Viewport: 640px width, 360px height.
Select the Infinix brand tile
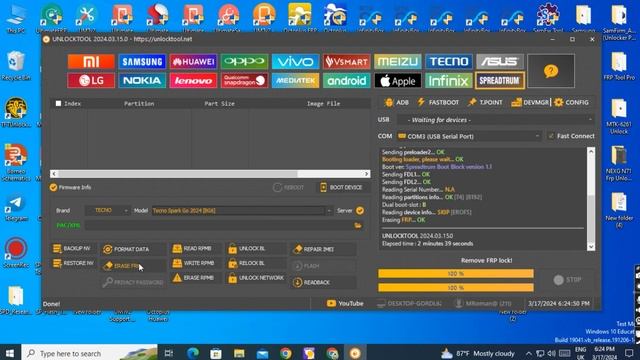[x=449, y=80]
